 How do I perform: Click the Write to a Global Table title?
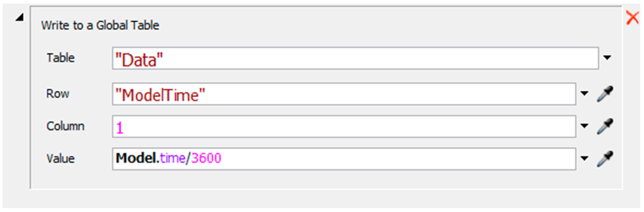[100, 26]
